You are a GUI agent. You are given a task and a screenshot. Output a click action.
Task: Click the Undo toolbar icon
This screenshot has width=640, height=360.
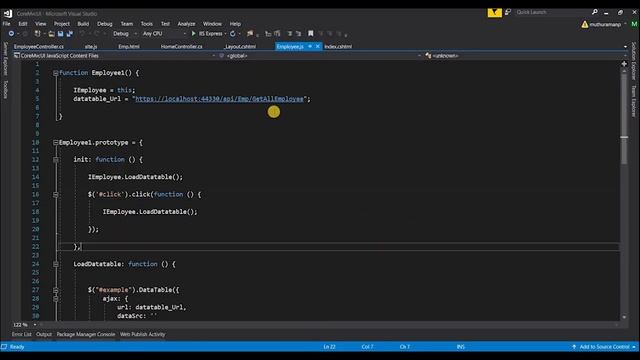[x=82, y=33]
